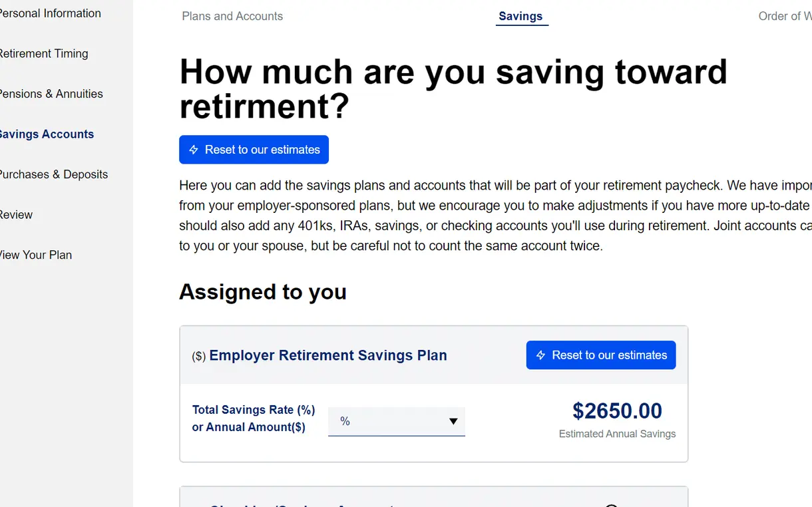Click the $2650.00 estimated annual savings amount
812x507 pixels.
tap(617, 411)
